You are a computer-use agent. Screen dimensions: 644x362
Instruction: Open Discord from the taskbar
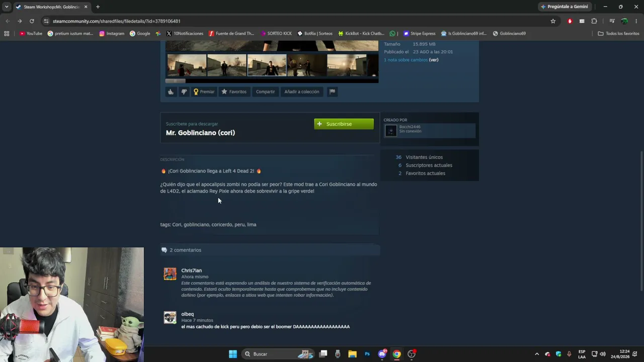tap(382, 354)
